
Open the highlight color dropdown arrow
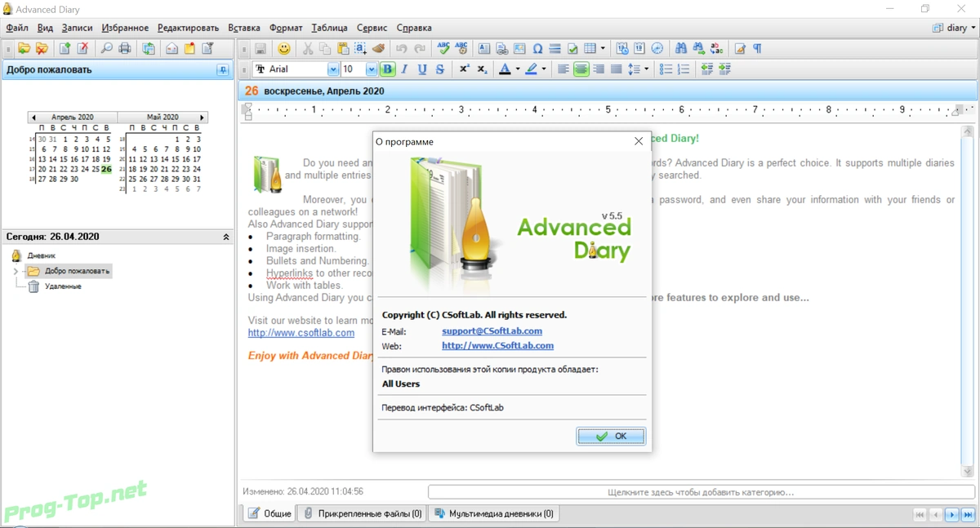click(544, 69)
